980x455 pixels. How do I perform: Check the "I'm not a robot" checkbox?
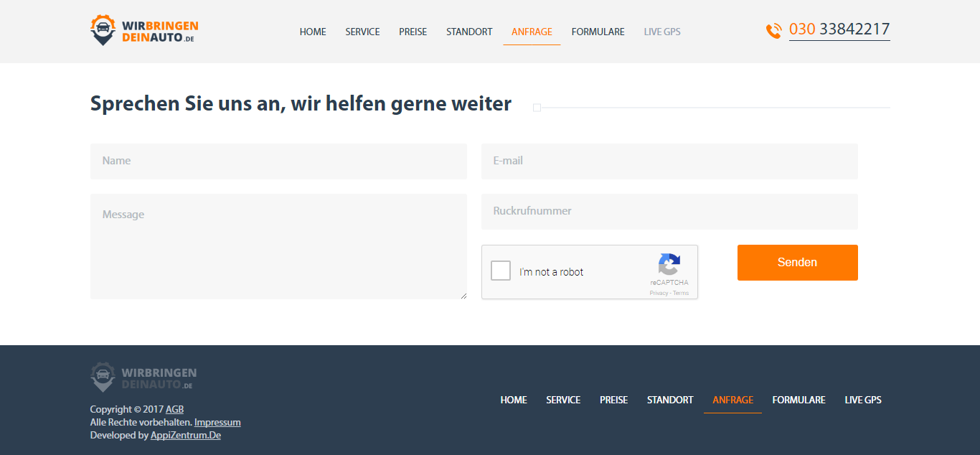coord(501,271)
